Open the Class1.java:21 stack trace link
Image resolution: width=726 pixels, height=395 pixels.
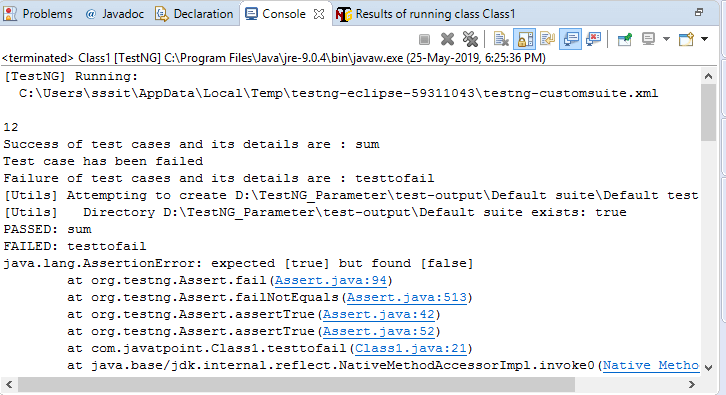411,349
